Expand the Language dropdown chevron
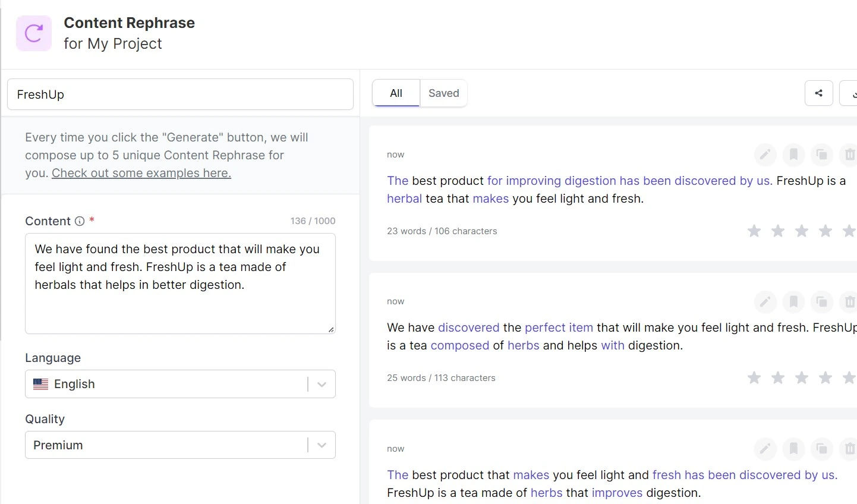 (322, 385)
